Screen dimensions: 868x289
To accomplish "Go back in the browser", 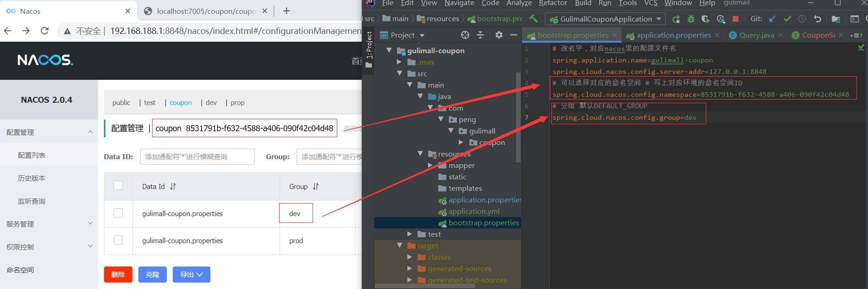I will [8, 31].
